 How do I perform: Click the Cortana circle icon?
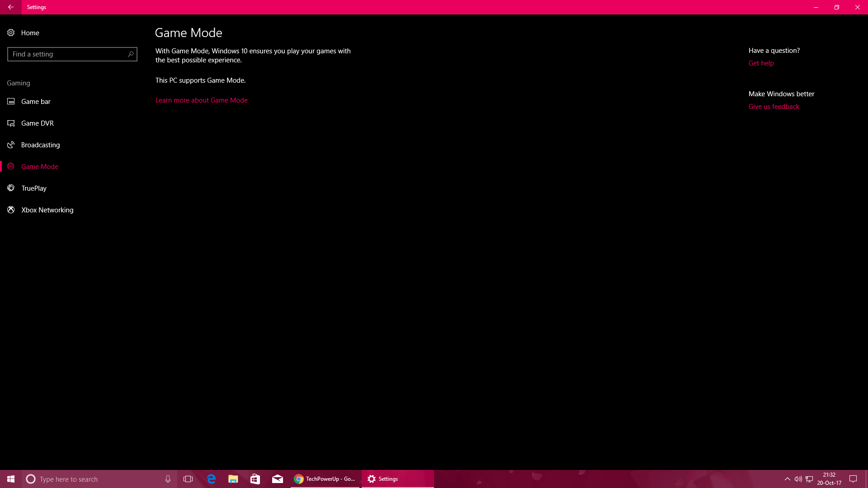31,479
